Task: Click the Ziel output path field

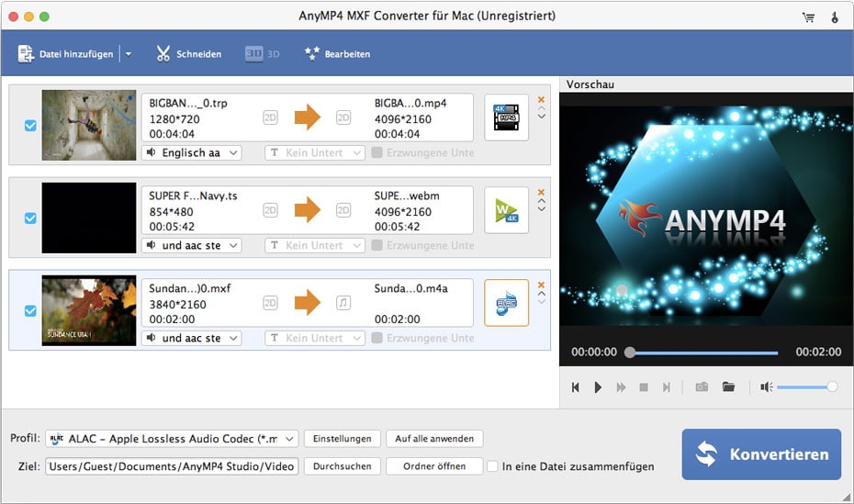Action: (172, 466)
